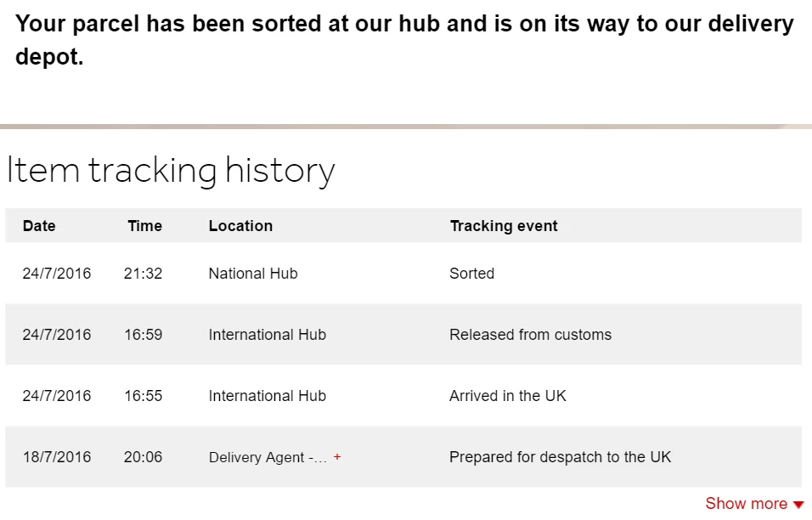Click the Released from customs event

pyautogui.click(x=530, y=335)
